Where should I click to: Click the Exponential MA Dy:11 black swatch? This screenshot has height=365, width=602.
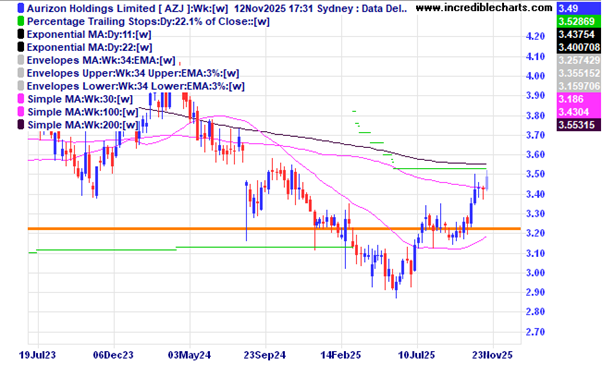tap(21, 35)
